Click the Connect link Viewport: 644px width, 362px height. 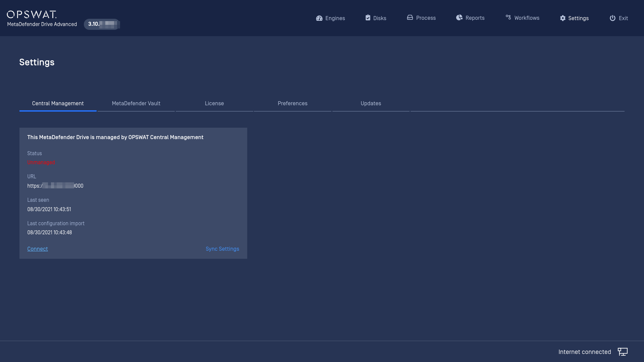click(38, 249)
